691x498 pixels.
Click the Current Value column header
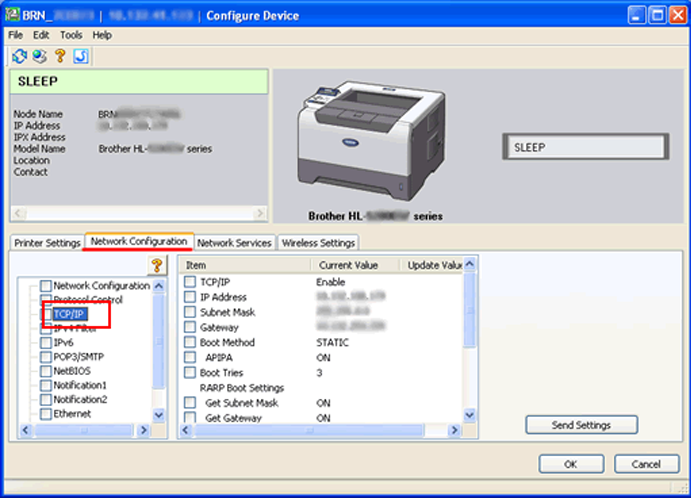pyautogui.click(x=347, y=265)
